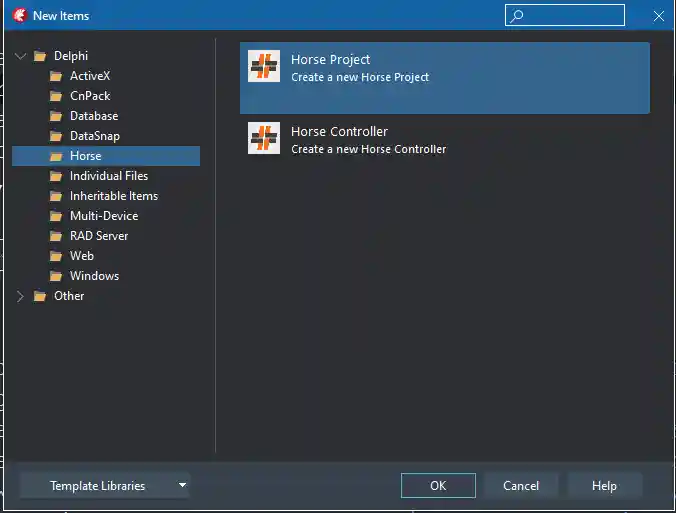Focus the search input field

pyautogui.click(x=565, y=16)
